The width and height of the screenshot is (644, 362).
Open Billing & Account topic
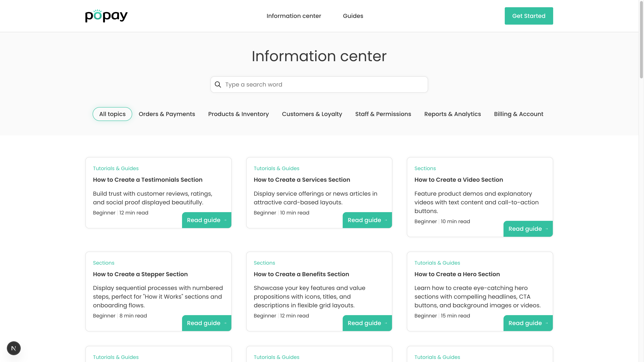tap(518, 114)
